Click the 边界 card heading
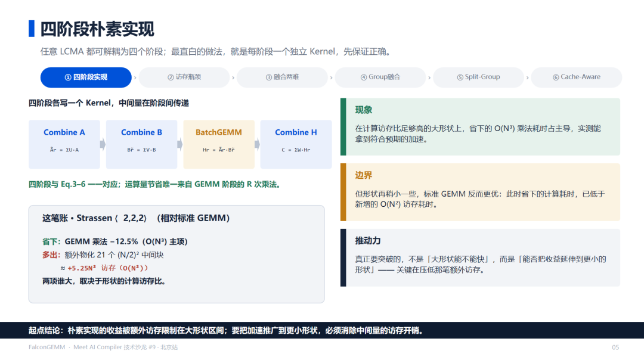 click(364, 175)
